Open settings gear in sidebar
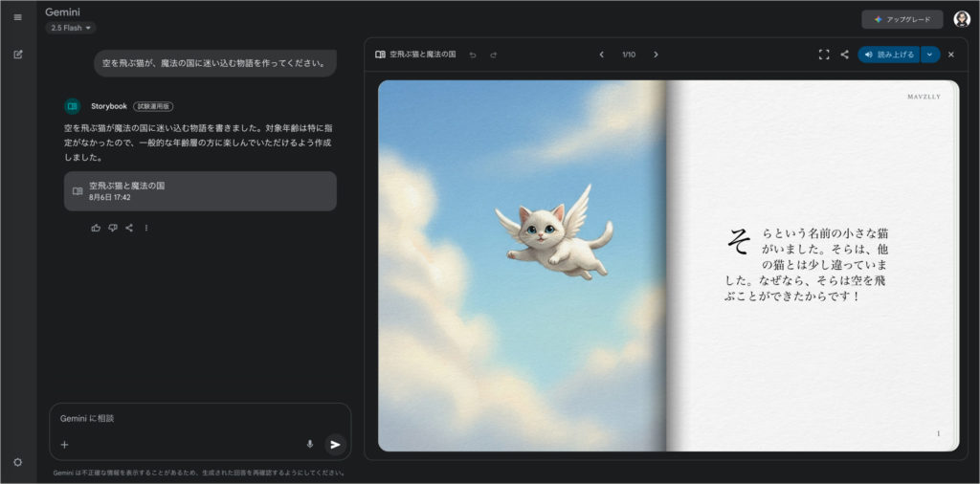 point(17,462)
